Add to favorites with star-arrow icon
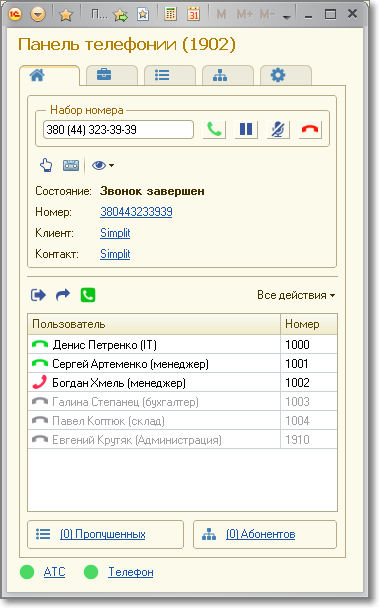379x608 pixels. pyautogui.click(x=121, y=15)
